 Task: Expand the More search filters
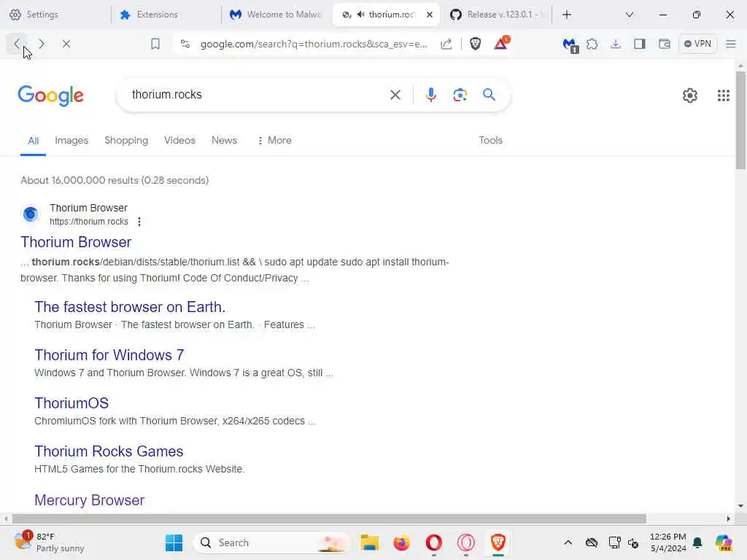pos(274,141)
